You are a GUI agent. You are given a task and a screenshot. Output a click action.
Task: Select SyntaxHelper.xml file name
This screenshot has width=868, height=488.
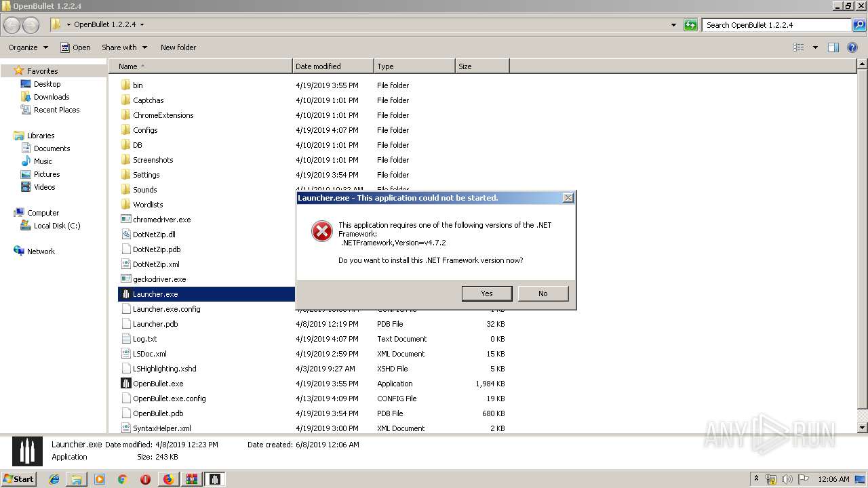coord(162,428)
